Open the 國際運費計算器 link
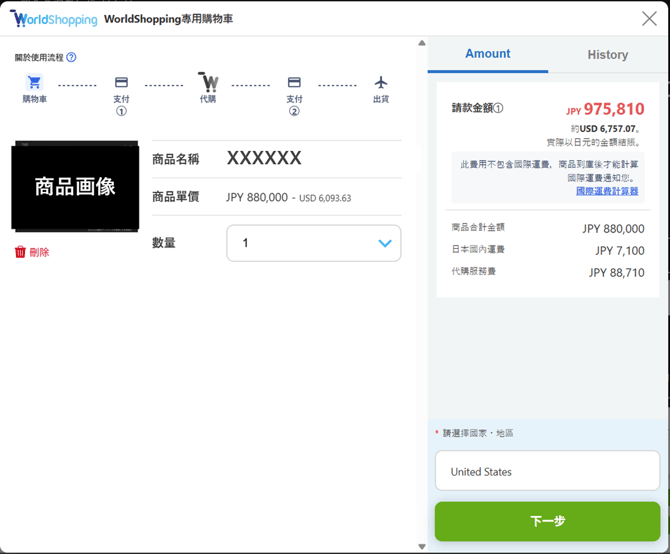The width and height of the screenshot is (670, 554). point(606,190)
